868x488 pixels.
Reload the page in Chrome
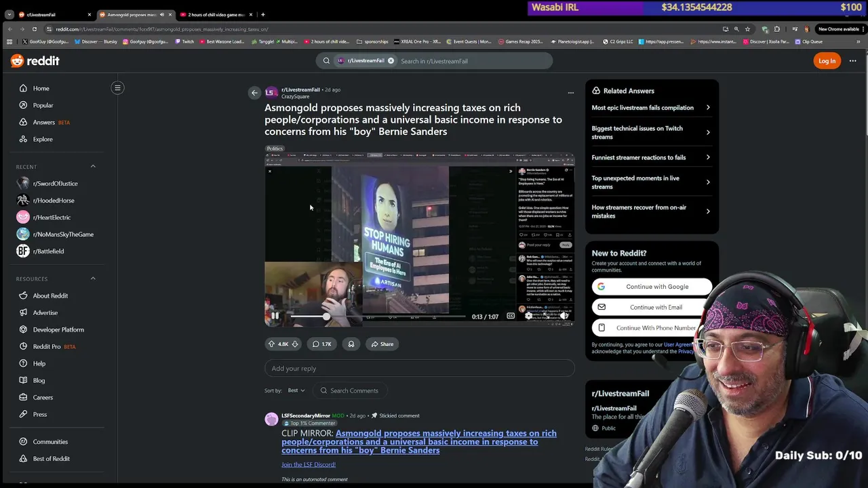(x=35, y=29)
